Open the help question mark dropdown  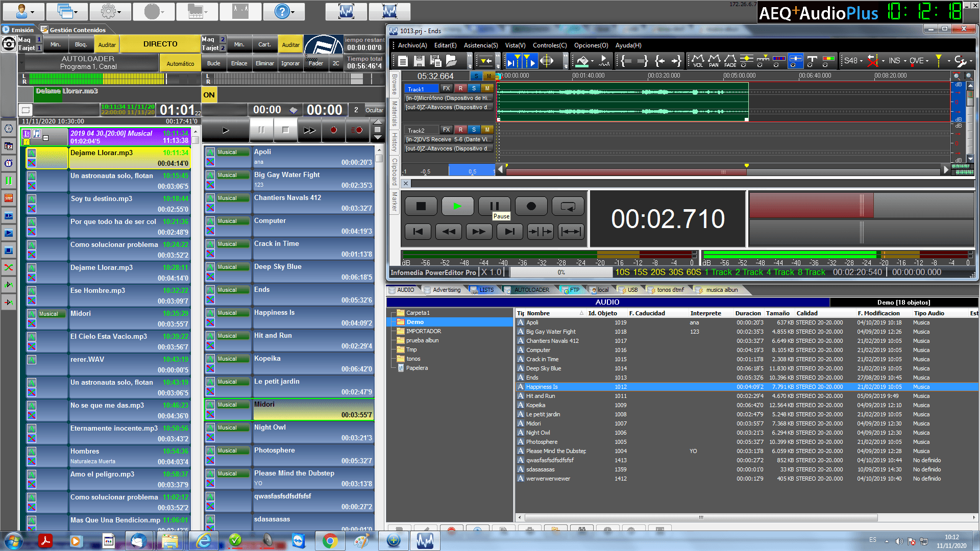284,11
